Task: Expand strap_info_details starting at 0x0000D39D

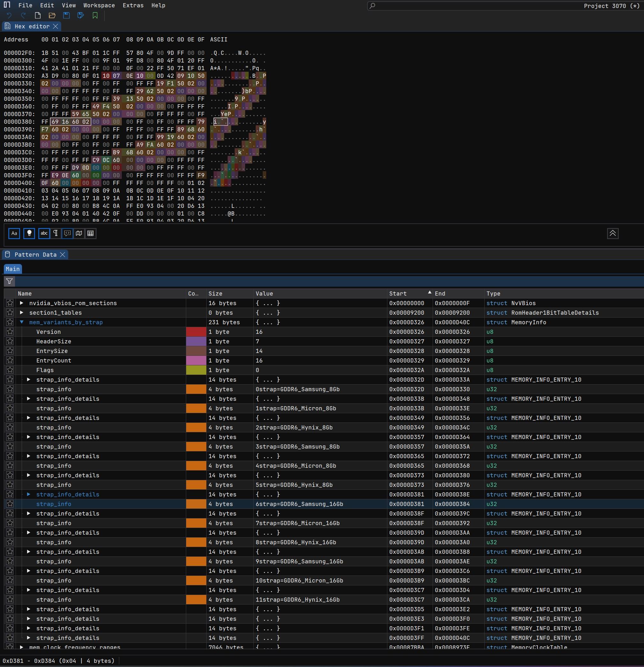Action: [29, 532]
